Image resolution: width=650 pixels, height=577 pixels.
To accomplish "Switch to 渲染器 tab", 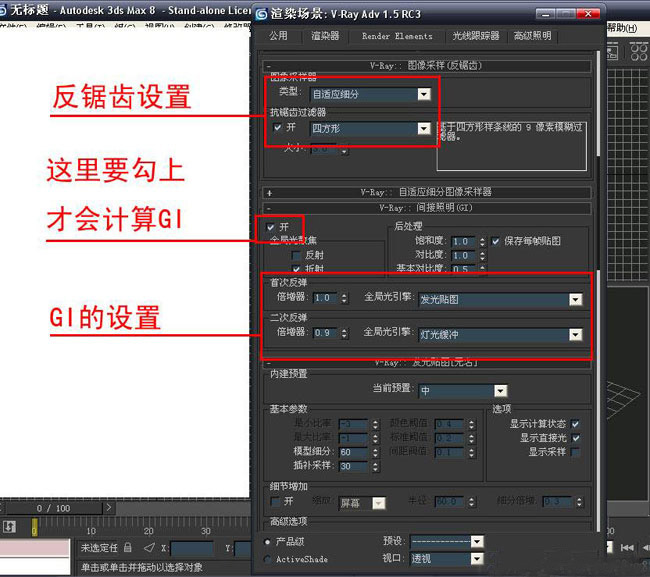I will tap(325, 36).
